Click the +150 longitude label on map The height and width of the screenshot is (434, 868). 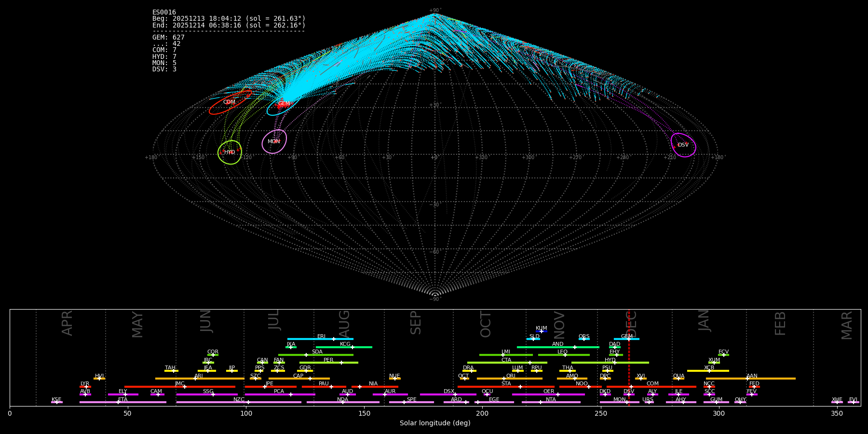198,158
